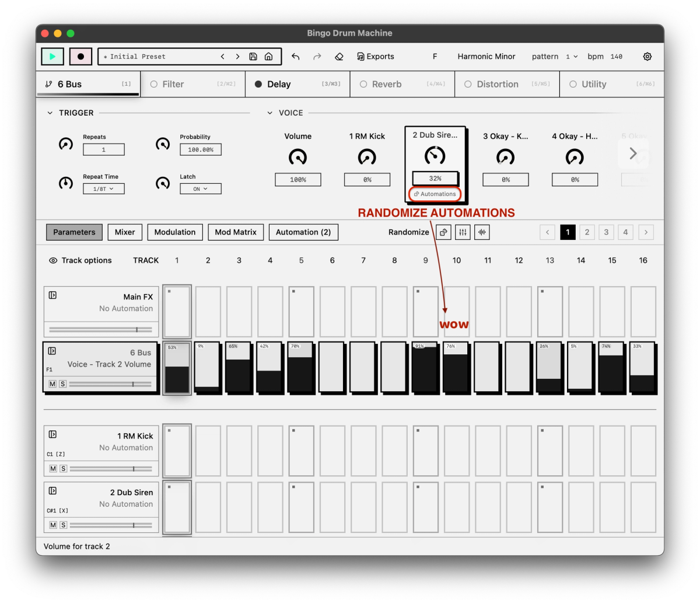
Task: Open the settings gear icon
Action: pyautogui.click(x=647, y=56)
